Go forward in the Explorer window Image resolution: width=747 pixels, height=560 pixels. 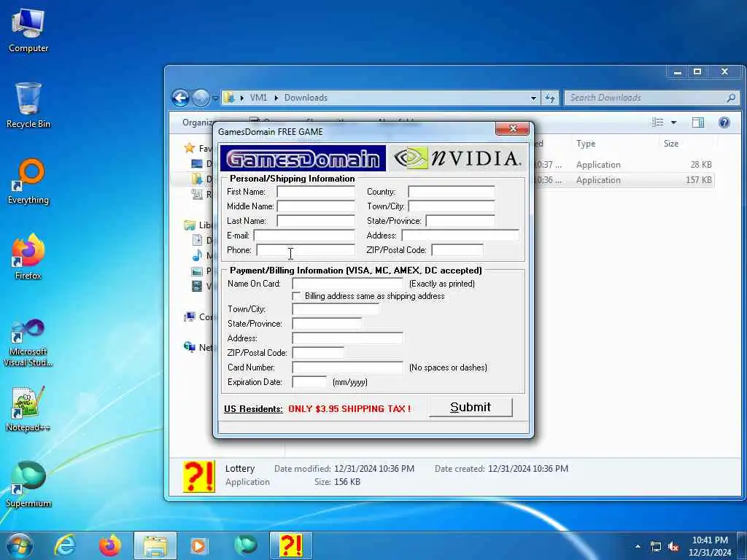click(201, 98)
